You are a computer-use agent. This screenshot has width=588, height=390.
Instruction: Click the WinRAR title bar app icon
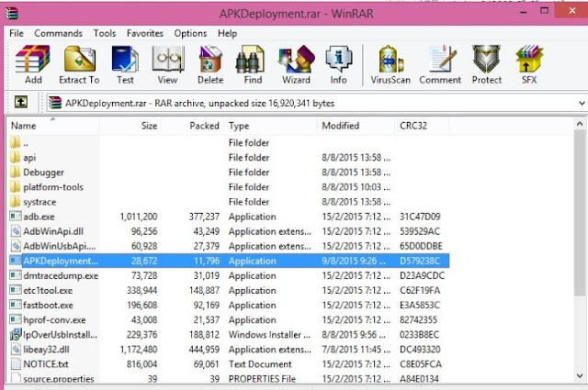11,13
